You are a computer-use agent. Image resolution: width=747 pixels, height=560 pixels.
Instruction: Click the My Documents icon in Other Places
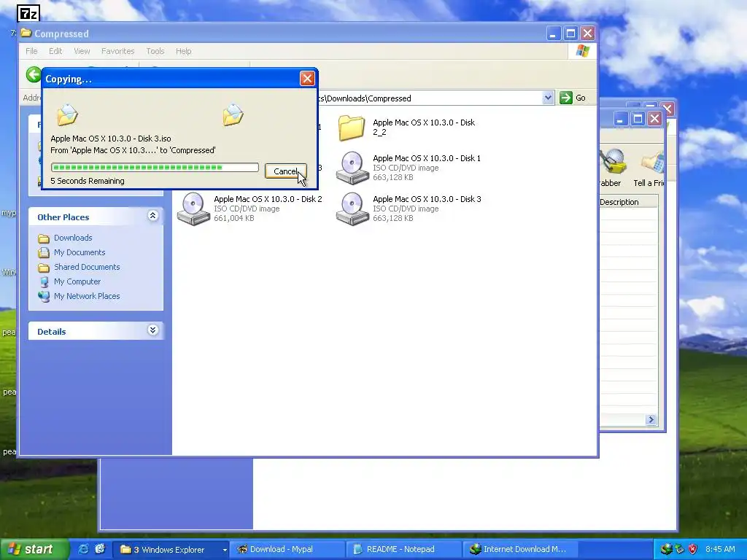[44, 252]
